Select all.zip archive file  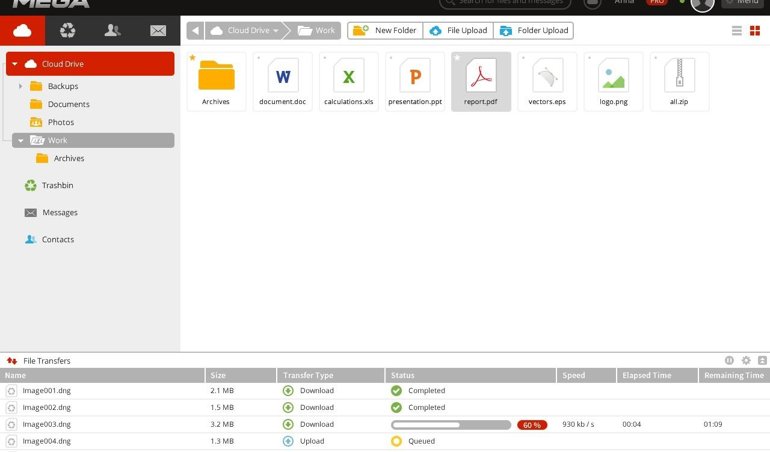coord(679,82)
